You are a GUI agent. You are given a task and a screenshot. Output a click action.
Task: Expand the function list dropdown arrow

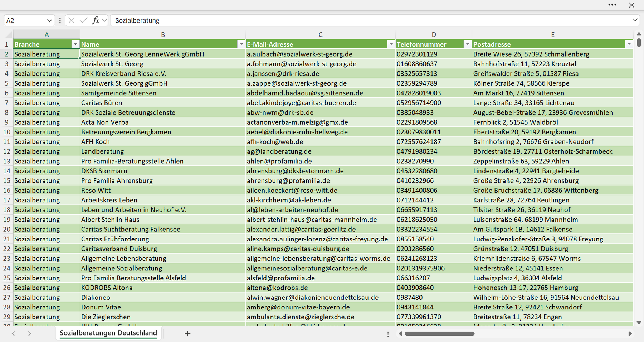(104, 20)
